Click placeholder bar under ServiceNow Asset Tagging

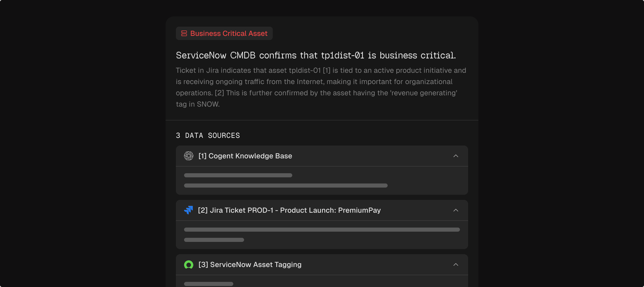tap(208, 284)
